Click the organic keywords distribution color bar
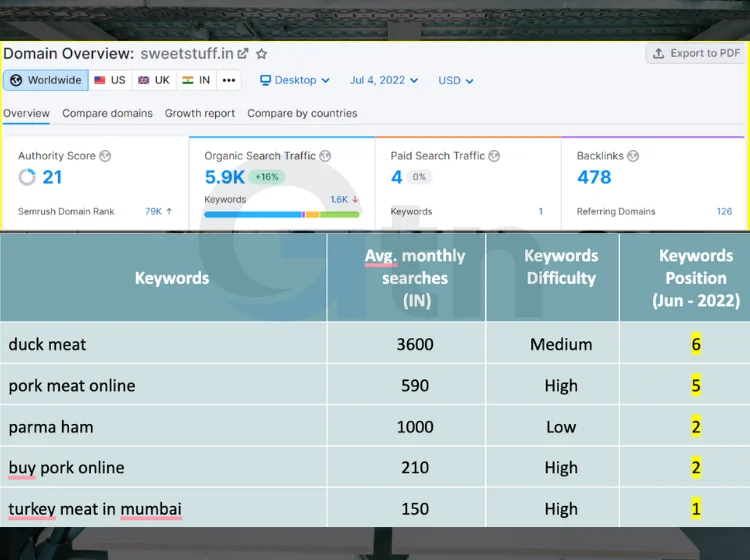The image size is (750, 560). [x=281, y=214]
